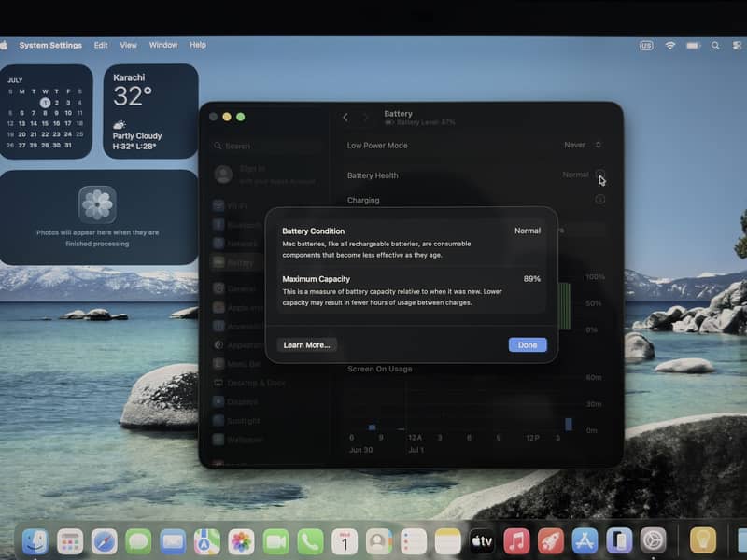Click the Charging info button
The height and width of the screenshot is (560, 747).
[600, 200]
